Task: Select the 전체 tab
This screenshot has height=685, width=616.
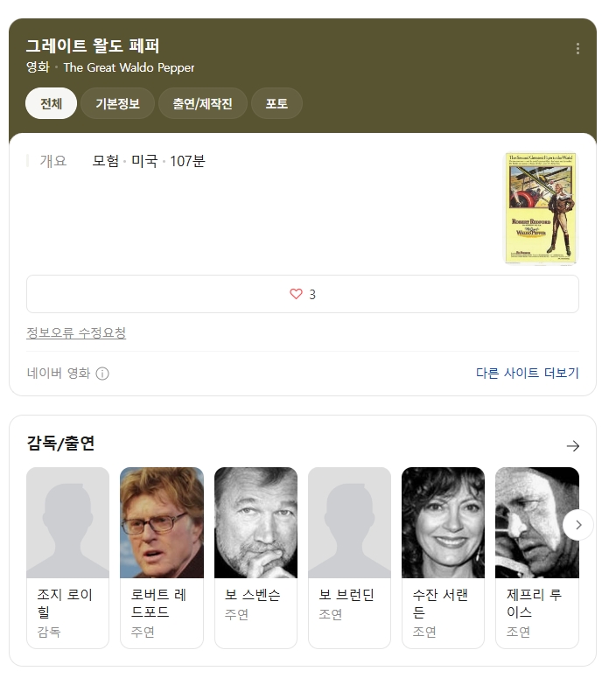Action: point(51,103)
